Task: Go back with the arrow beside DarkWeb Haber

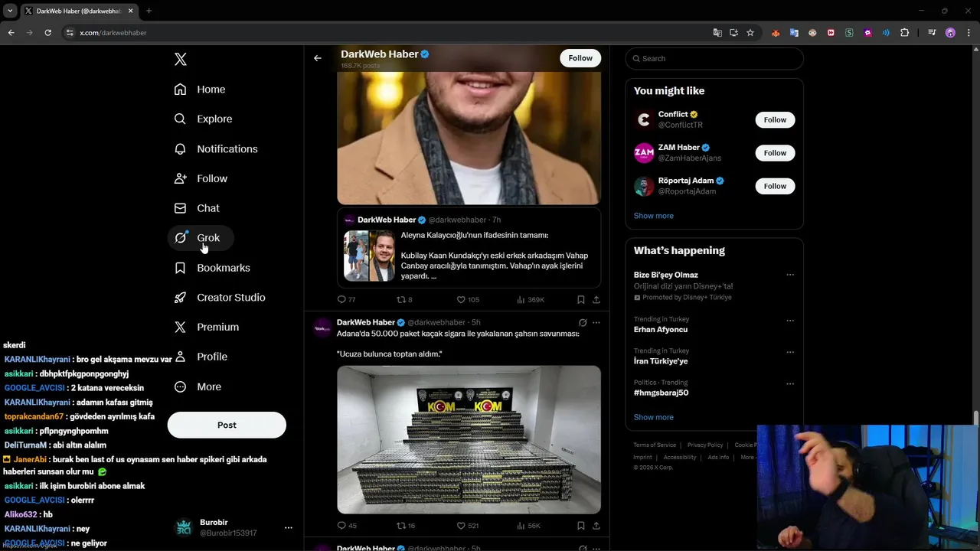Action: (318, 58)
